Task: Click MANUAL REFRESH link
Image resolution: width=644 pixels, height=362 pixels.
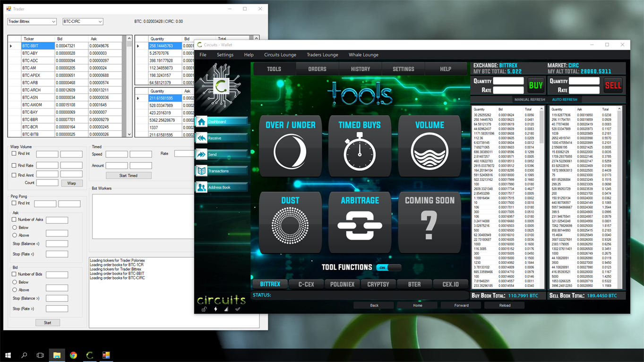Action: coord(530,100)
